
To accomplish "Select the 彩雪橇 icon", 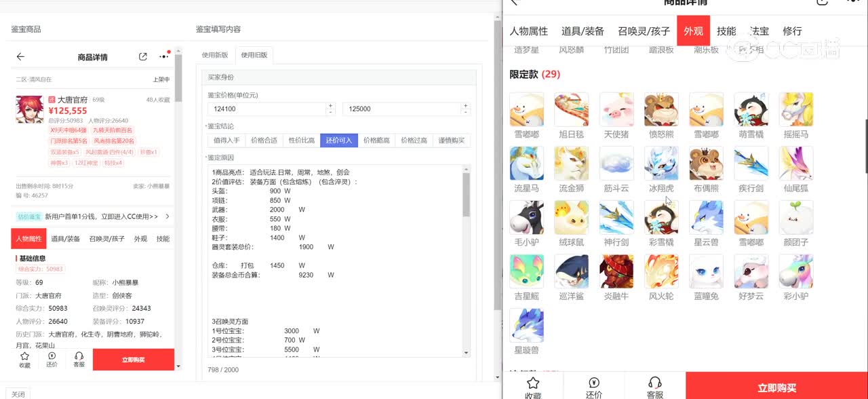I will [x=661, y=217].
